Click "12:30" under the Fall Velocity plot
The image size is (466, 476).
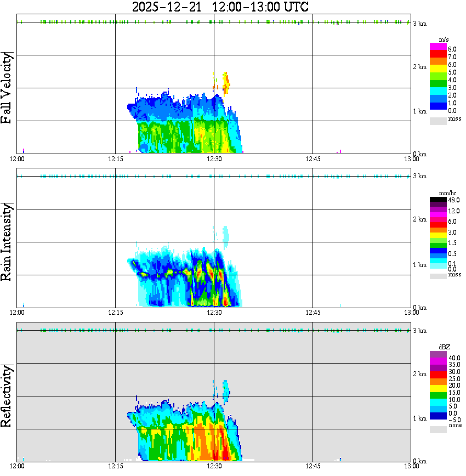pos(214,159)
